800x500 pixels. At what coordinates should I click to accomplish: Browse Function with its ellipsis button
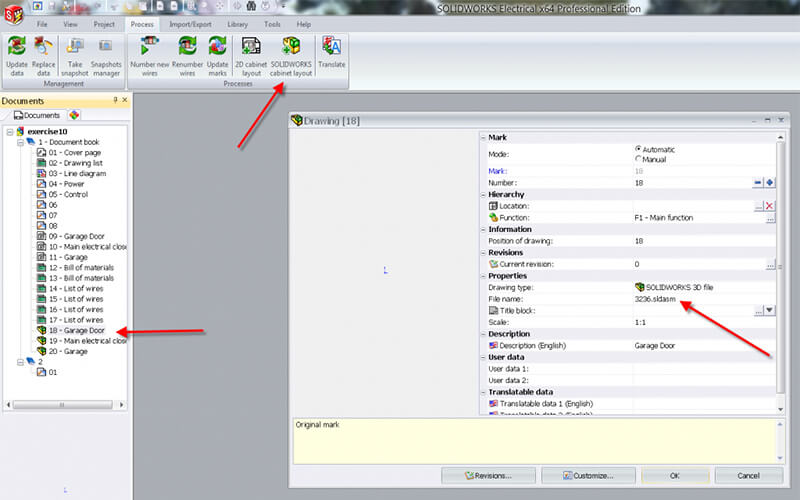click(x=770, y=218)
